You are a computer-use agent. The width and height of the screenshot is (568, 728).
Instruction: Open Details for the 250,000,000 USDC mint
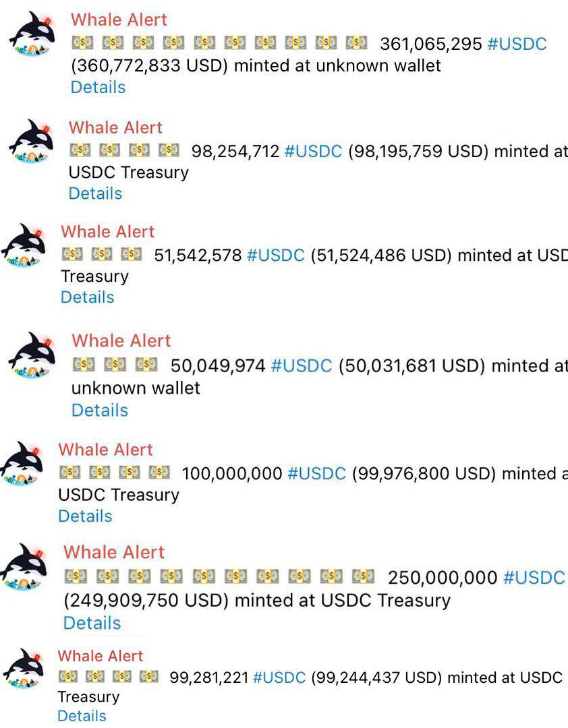pyautogui.click(x=92, y=623)
